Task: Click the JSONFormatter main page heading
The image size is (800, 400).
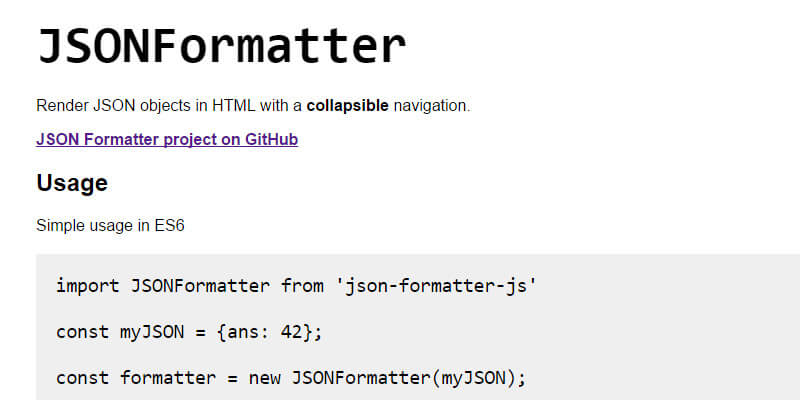Action: [x=221, y=46]
